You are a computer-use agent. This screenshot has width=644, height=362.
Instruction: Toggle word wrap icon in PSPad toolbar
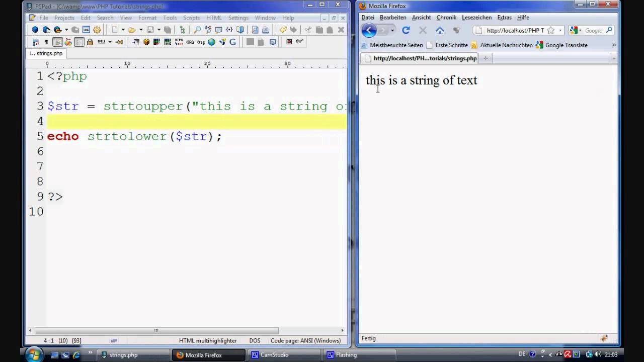tap(36, 42)
